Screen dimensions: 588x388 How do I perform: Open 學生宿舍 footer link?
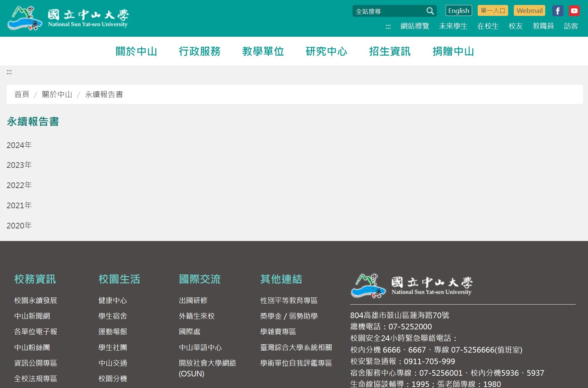coord(113,316)
